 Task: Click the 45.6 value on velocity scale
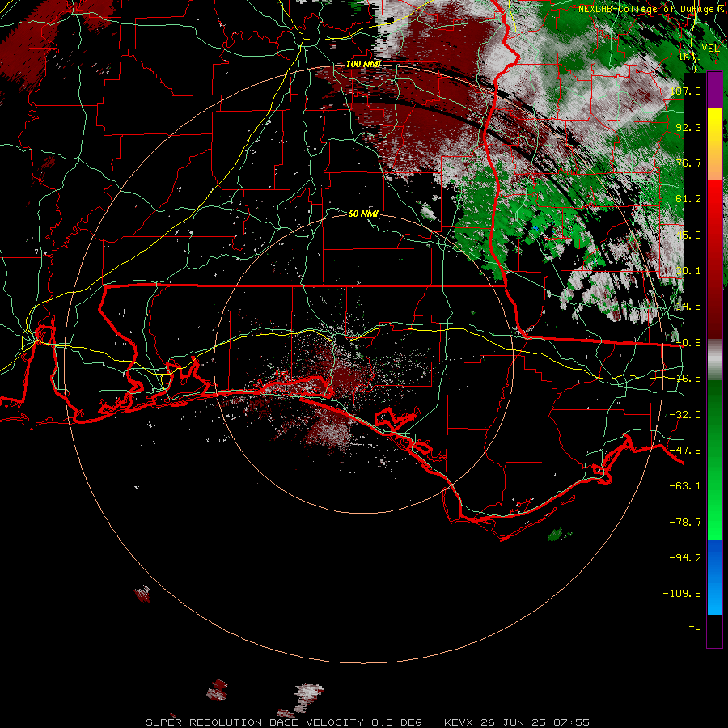click(x=688, y=235)
